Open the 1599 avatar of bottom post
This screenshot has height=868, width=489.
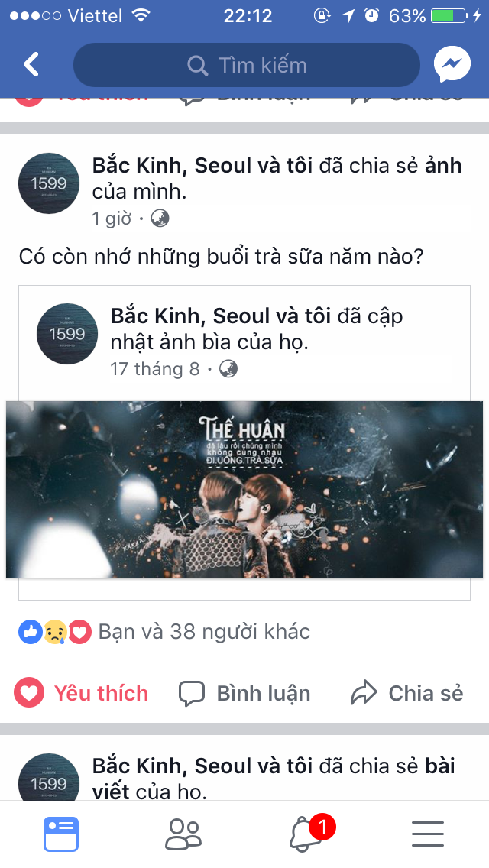(49, 778)
